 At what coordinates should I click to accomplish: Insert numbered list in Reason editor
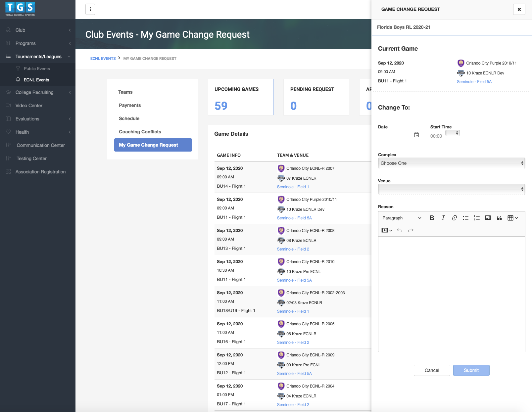pos(477,218)
